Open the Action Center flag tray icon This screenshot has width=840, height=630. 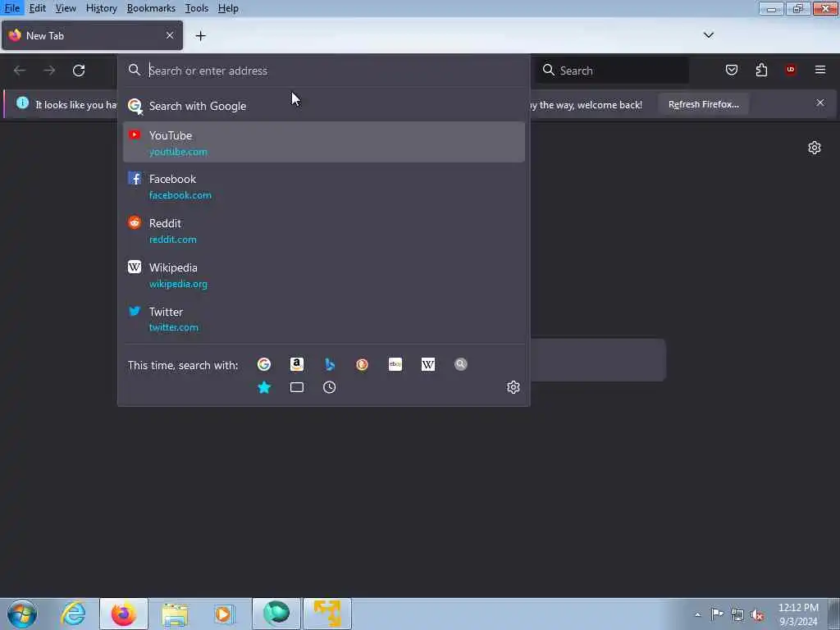[x=717, y=614]
